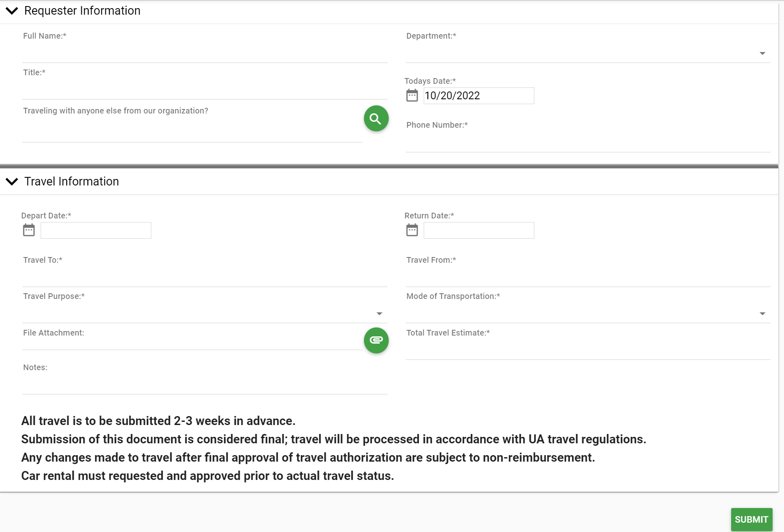
Task: Open the Travel Purpose dropdown
Action: (x=205, y=314)
